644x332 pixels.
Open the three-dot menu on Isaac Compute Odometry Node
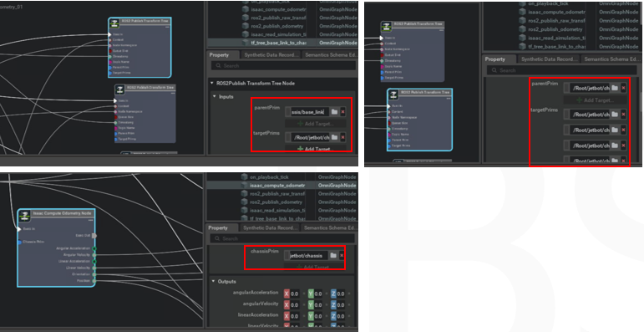[x=90, y=220]
